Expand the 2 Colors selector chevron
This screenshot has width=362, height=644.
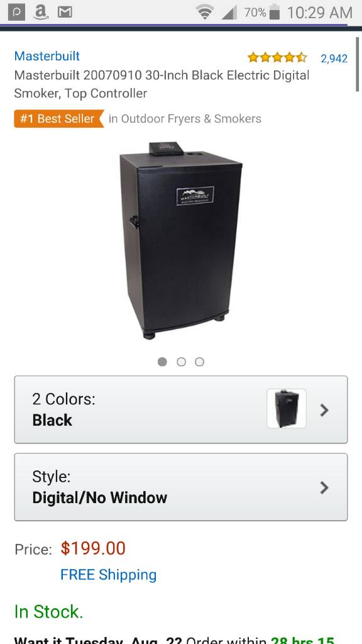click(x=324, y=410)
